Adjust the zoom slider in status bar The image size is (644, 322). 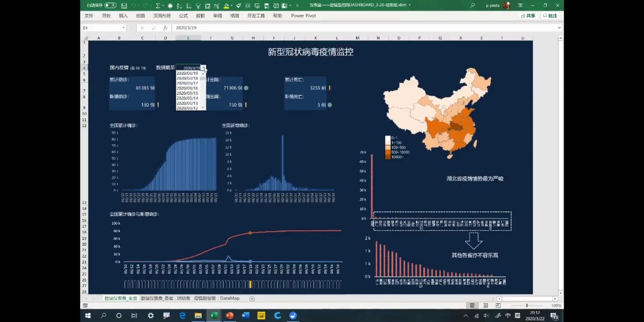click(x=527, y=306)
